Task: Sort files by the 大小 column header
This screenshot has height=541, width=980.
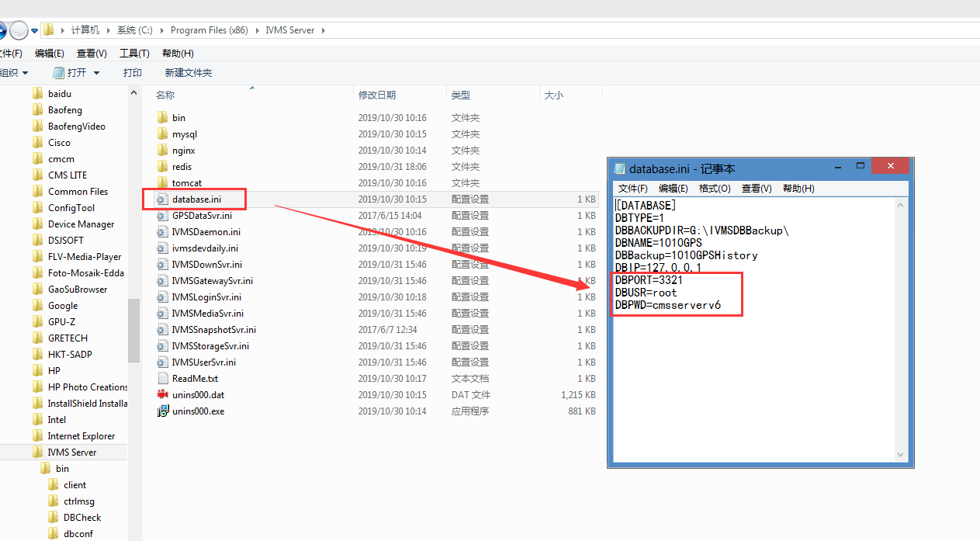Action: 554,95
